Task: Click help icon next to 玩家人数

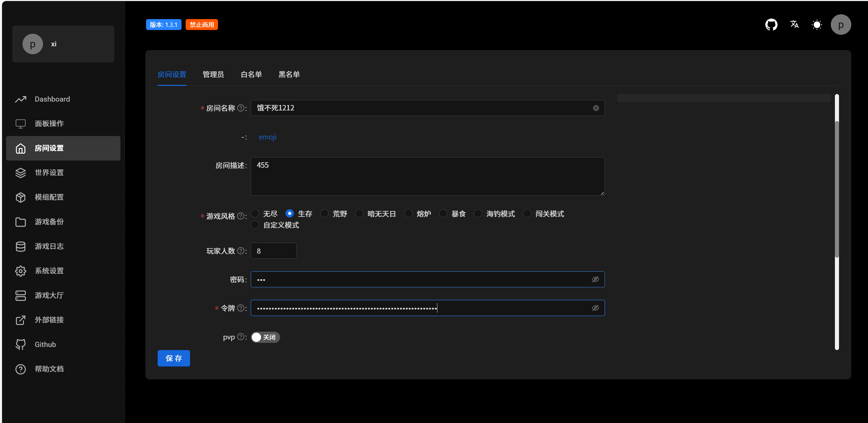Action: (241, 251)
